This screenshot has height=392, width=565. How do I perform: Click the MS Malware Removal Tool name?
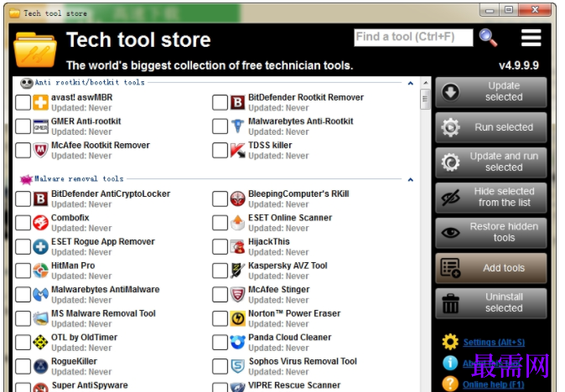click(x=103, y=313)
